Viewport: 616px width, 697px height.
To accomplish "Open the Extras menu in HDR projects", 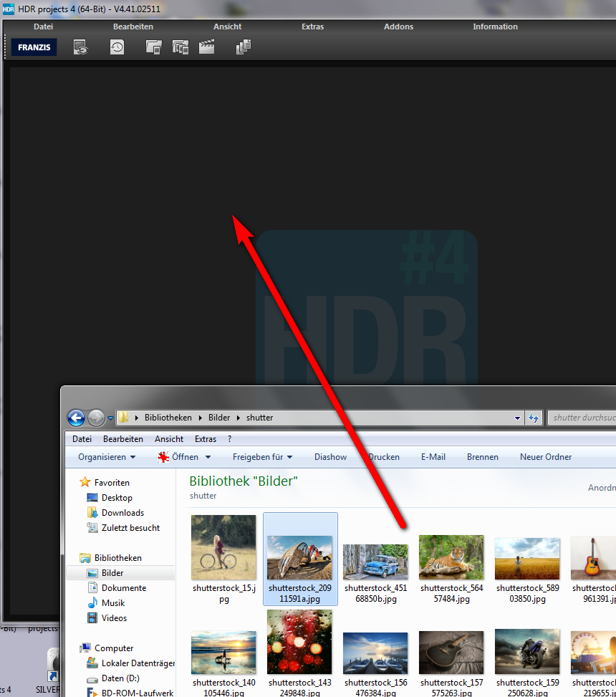I will tap(312, 27).
